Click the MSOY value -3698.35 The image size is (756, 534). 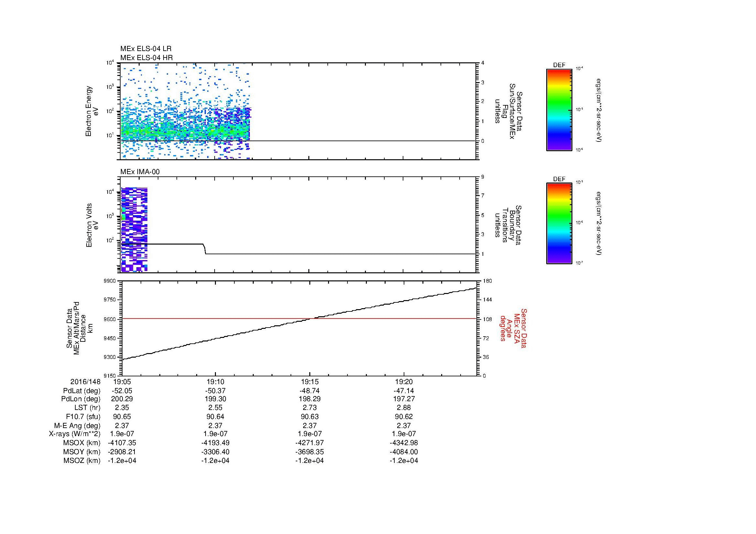[310, 452]
